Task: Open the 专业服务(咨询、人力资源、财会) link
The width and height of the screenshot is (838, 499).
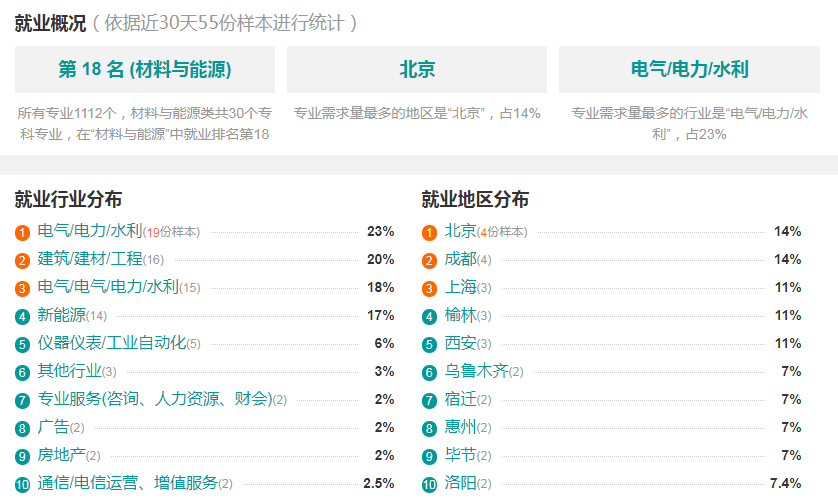Action: click(x=155, y=399)
